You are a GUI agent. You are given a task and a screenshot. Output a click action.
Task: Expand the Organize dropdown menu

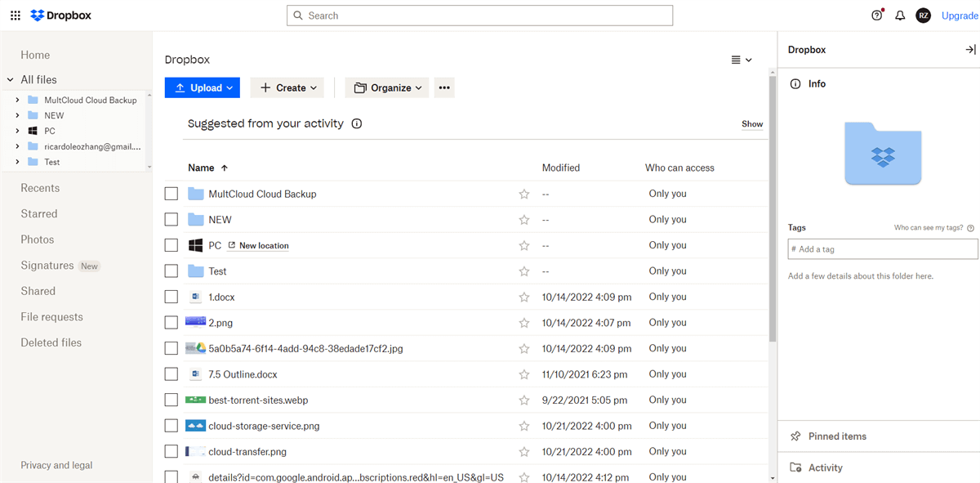pyautogui.click(x=387, y=88)
